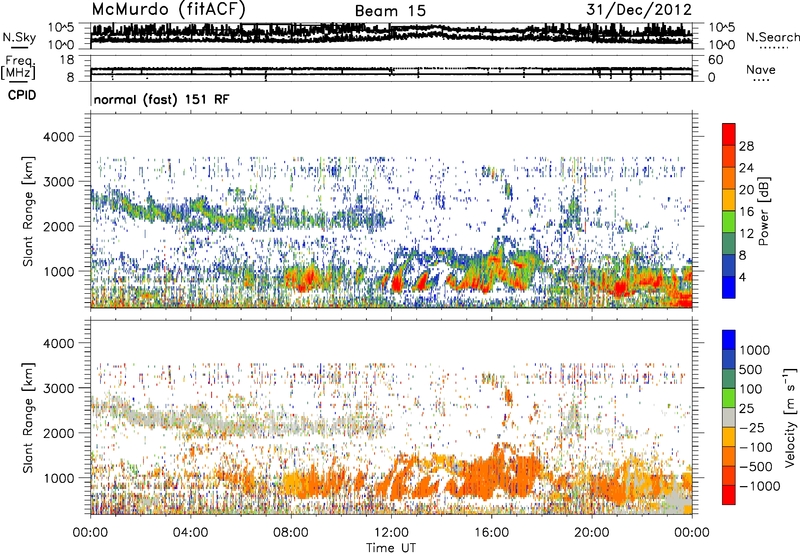This screenshot has width=800, height=554.
Task: Click the 4 label on Power colorbar
Action: (x=742, y=278)
